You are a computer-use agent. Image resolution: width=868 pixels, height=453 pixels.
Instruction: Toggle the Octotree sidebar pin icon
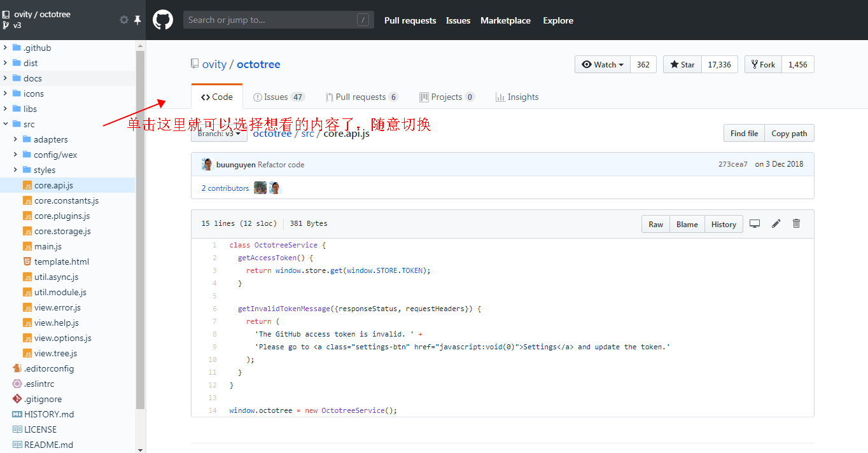click(x=137, y=20)
